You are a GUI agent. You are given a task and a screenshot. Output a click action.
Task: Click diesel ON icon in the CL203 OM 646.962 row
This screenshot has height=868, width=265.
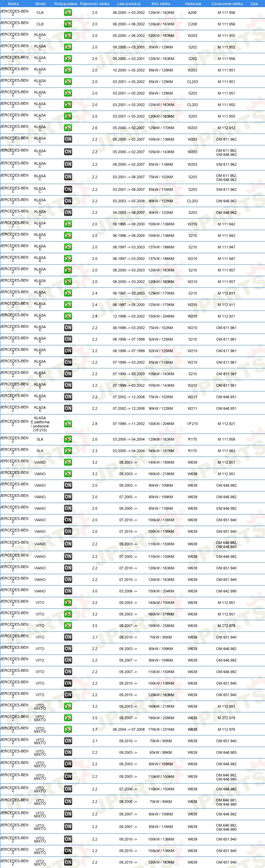coord(68,201)
